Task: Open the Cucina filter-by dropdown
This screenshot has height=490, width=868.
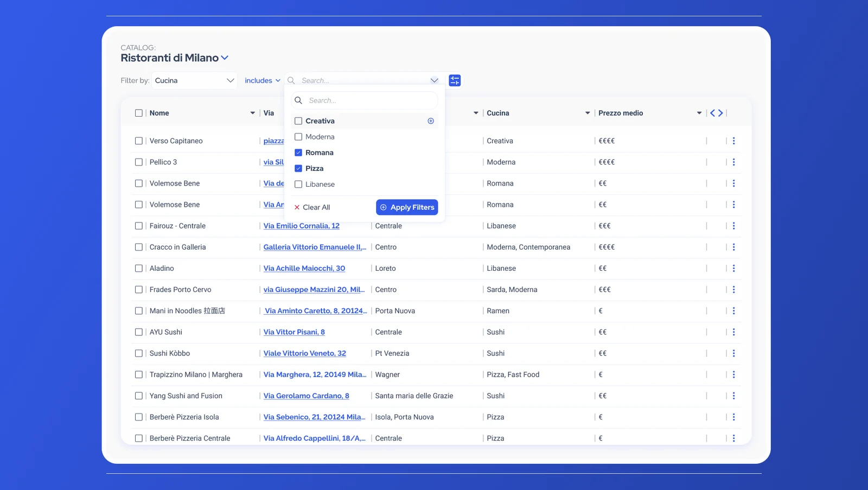Action: pyautogui.click(x=194, y=80)
